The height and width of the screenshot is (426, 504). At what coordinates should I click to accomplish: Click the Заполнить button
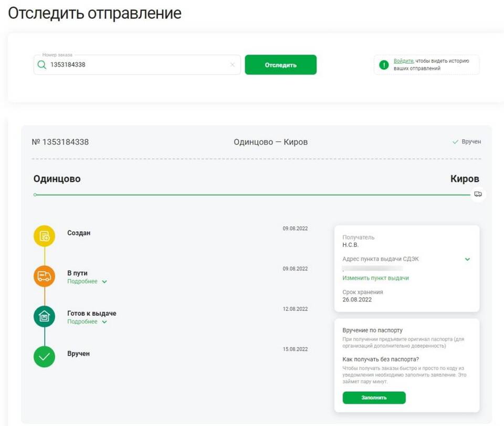(x=374, y=398)
